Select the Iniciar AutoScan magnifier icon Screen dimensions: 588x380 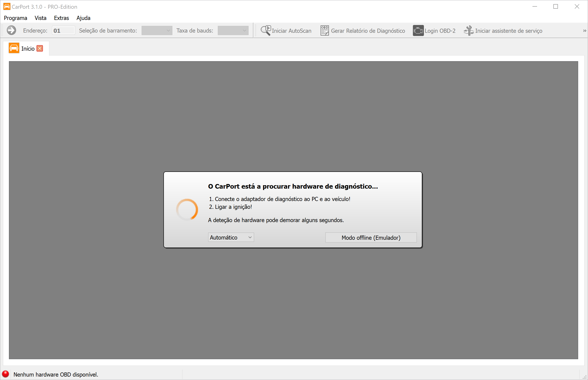coord(265,30)
